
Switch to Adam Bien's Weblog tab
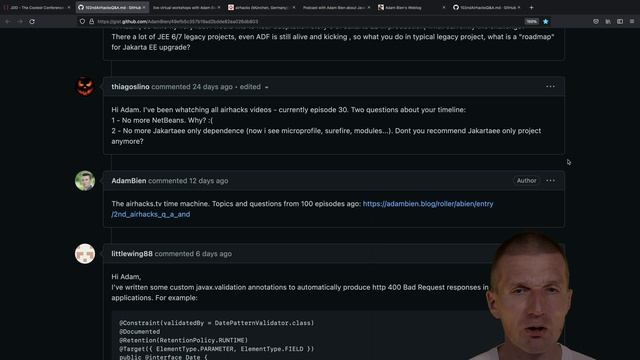point(404,7)
